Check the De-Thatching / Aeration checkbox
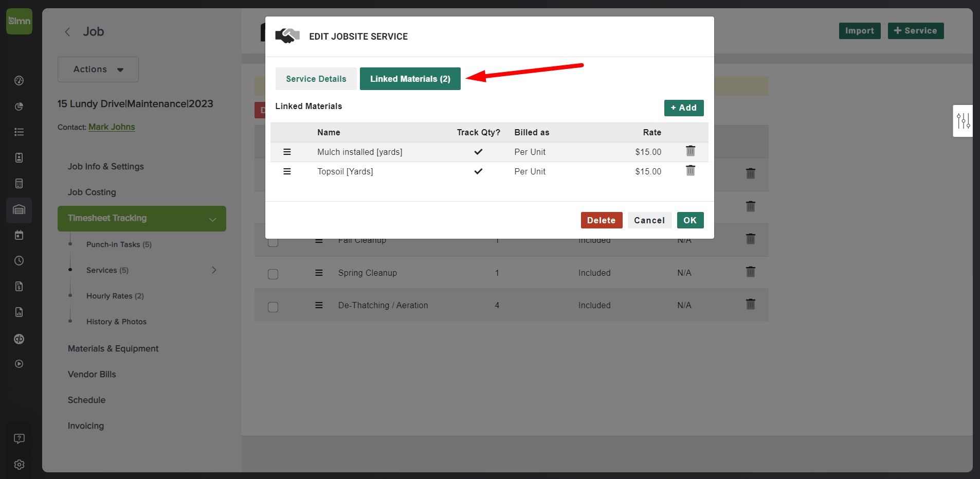980x479 pixels. (273, 307)
